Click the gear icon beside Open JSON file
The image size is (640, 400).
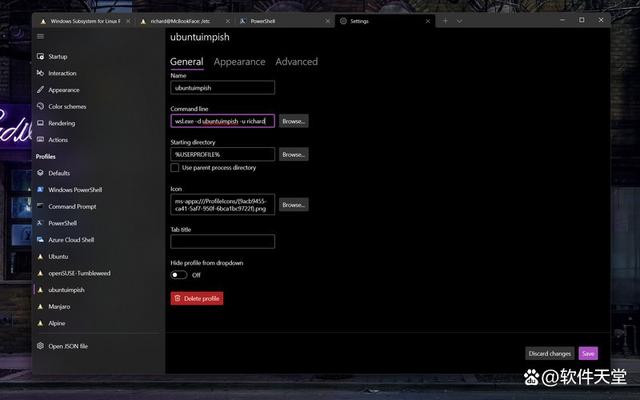(40, 346)
